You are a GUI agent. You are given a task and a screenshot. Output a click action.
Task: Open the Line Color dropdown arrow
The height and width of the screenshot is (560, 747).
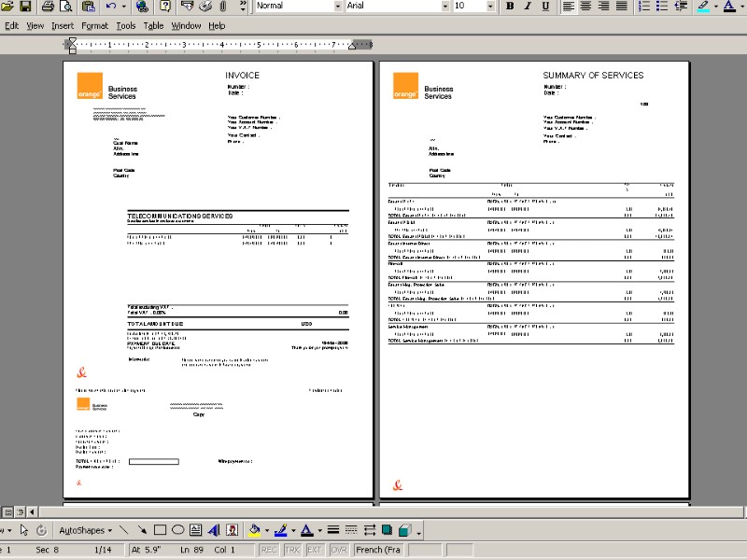coord(293,530)
